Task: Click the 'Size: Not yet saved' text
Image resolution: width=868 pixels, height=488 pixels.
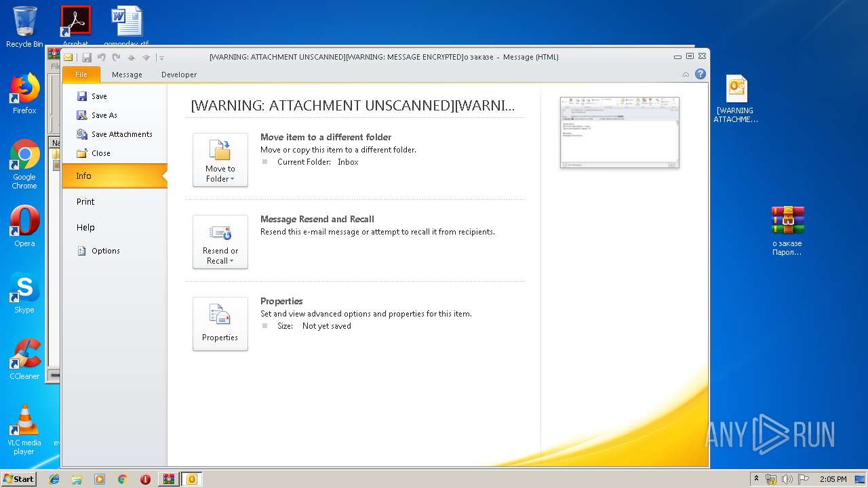Action: coord(314,326)
